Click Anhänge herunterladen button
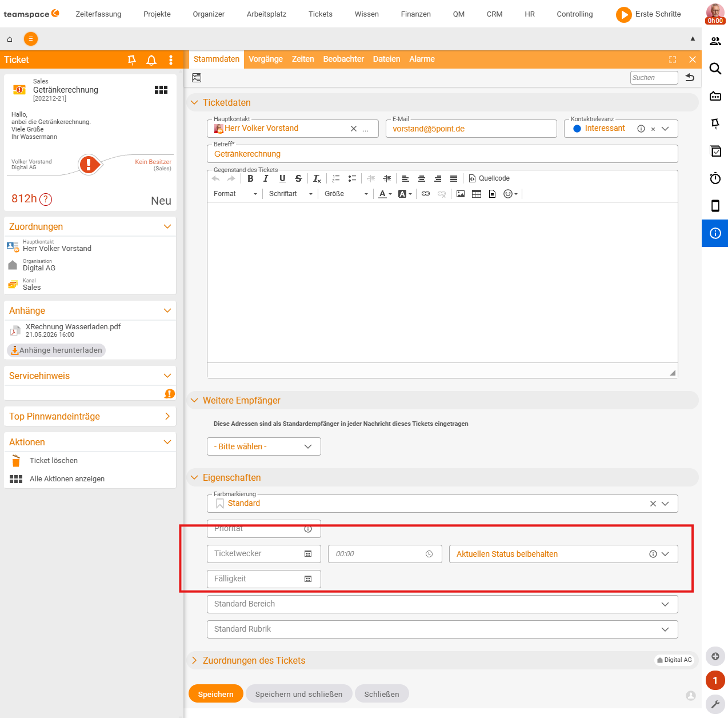This screenshot has height=718, width=728. 57,350
